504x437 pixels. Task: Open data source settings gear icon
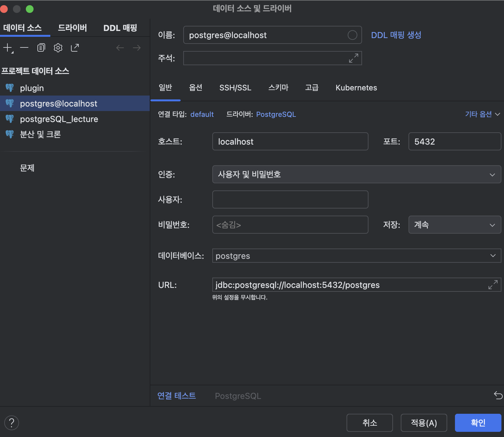58,48
